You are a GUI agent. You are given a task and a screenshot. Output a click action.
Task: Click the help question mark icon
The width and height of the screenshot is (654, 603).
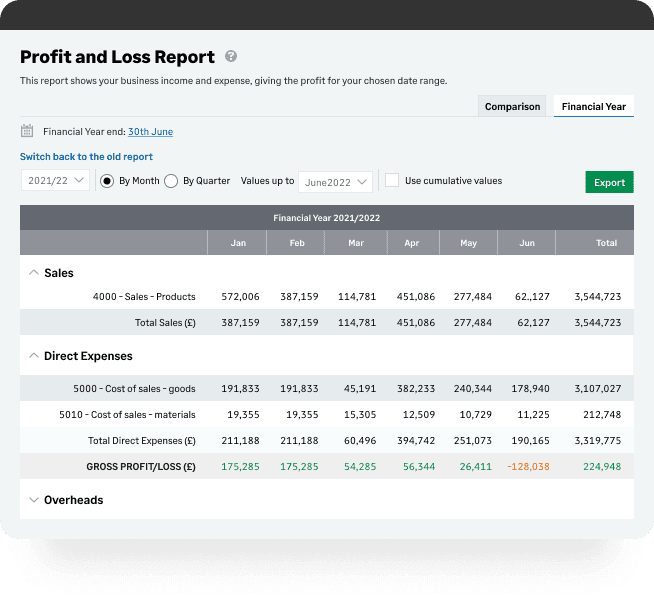[x=231, y=56]
